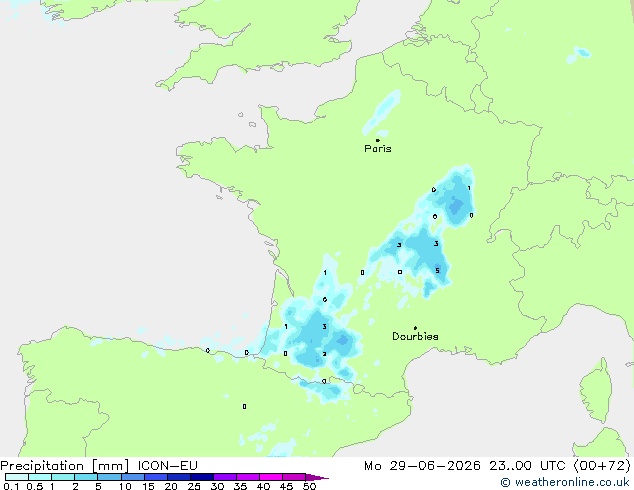This screenshot has width=634, height=490.
Task: Click the Dourbies city label
Action: (x=415, y=336)
